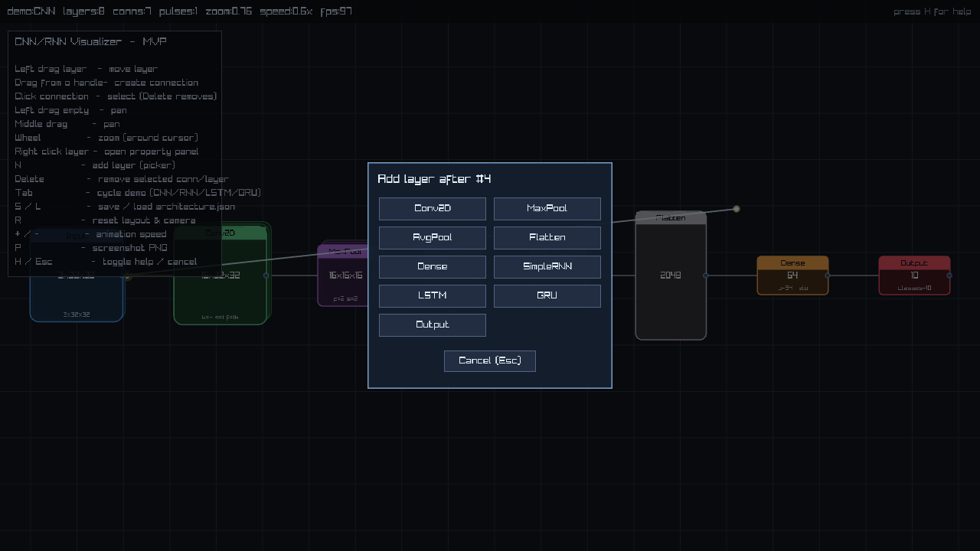Click the Flatten 2048 layer node
This screenshot has width=980, height=551.
click(671, 275)
